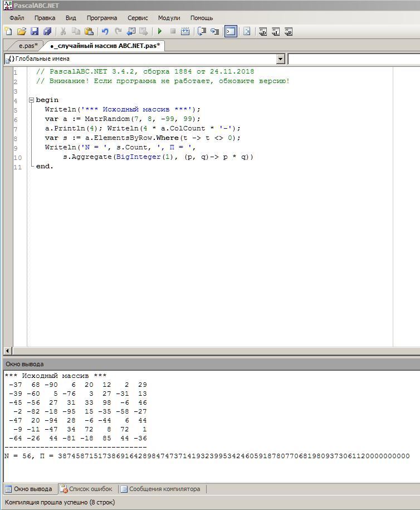Redo the undone edit
This screenshot has height=510, width=420.
click(118, 31)
